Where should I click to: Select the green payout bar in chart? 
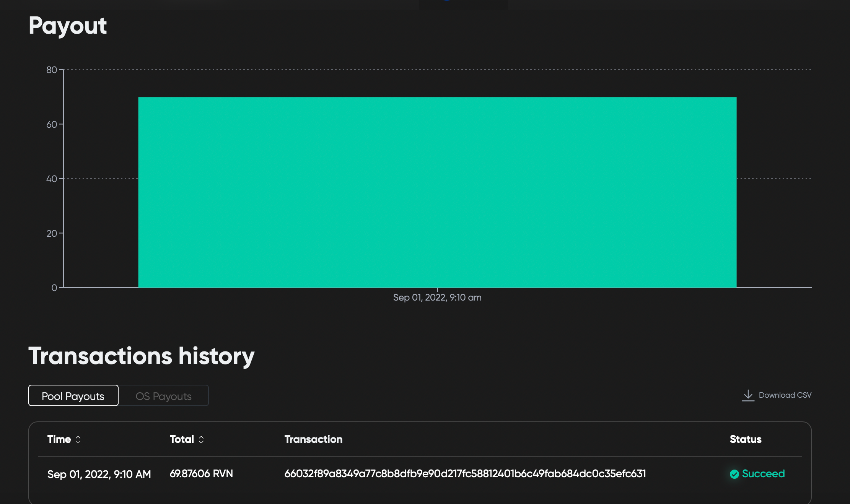(x=437, y=192)
